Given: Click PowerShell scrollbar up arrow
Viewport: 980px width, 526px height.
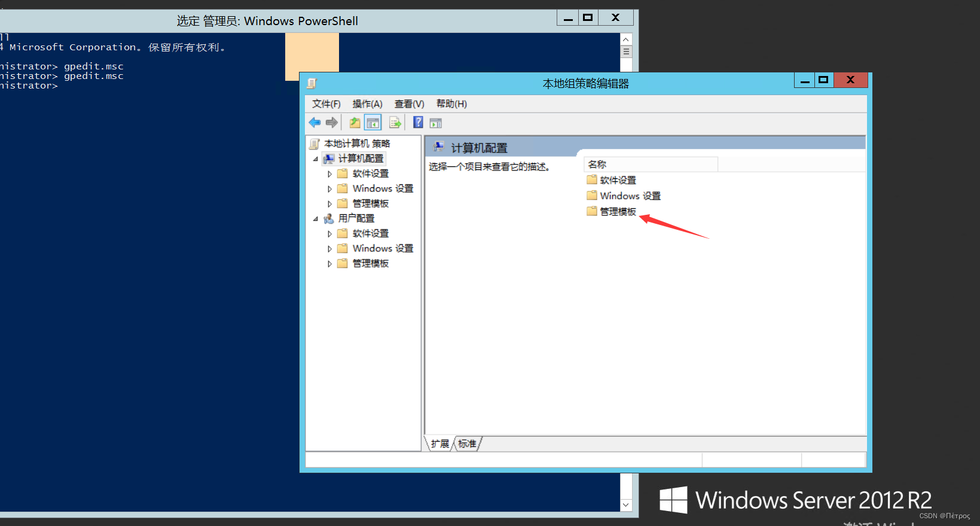Looking at the screenshot, I should point(626,39).
